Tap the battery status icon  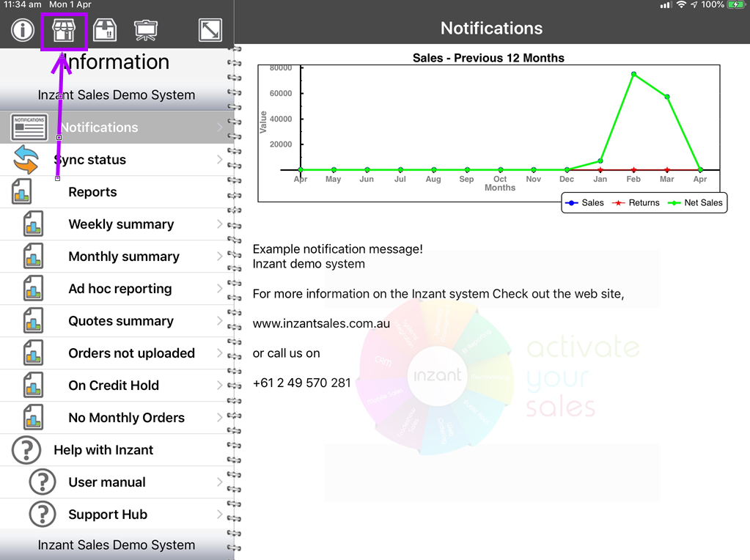(x=735, y=5)
